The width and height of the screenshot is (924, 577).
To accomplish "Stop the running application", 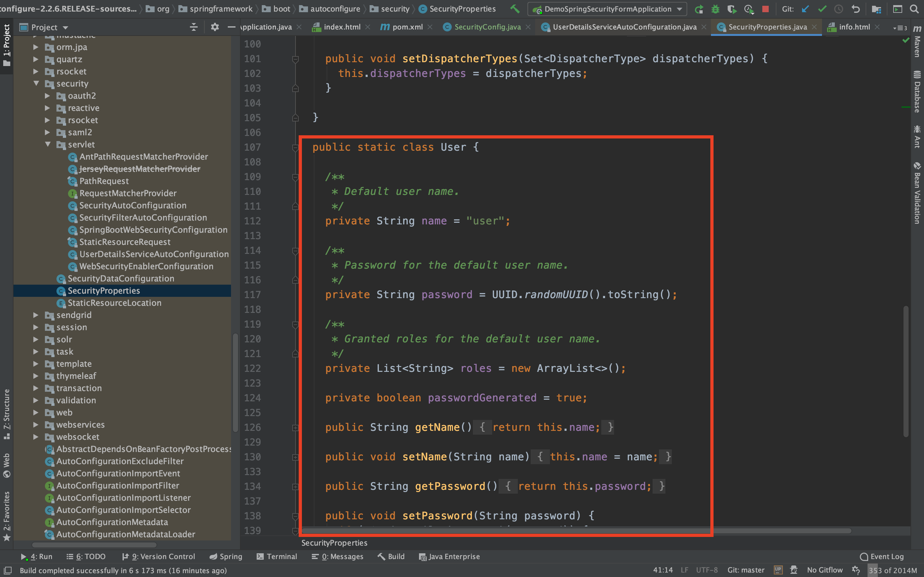I will 765,9.
